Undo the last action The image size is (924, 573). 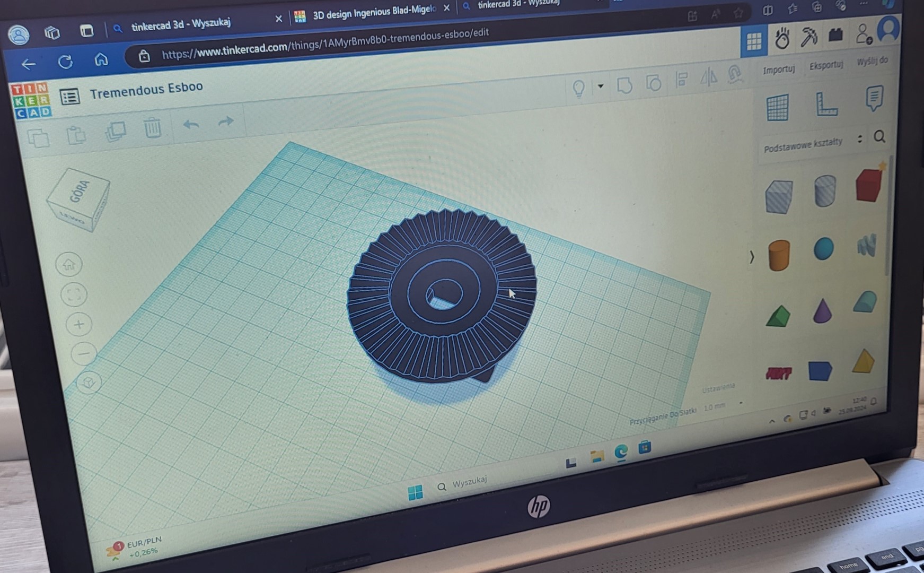[191, 124]
